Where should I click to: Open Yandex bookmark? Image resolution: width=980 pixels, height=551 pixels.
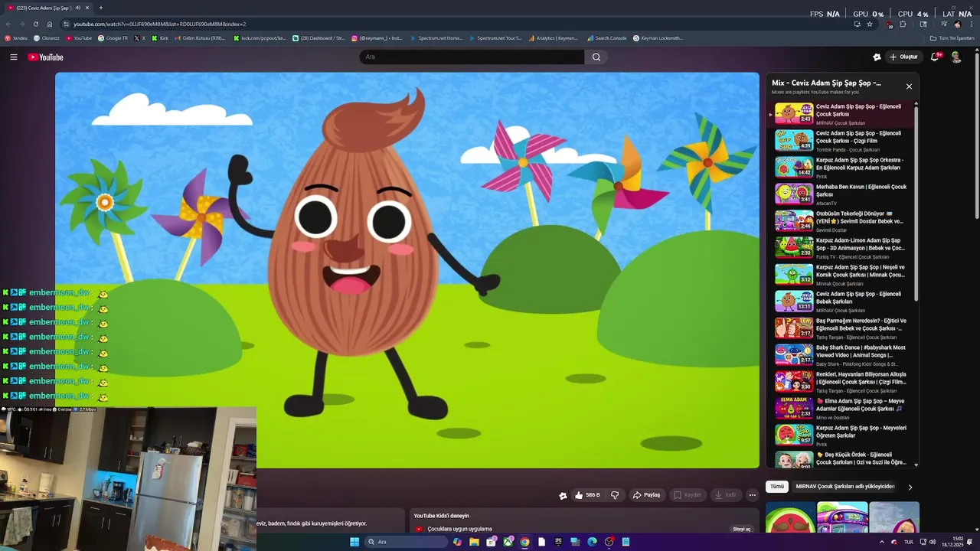click(16, 37)
